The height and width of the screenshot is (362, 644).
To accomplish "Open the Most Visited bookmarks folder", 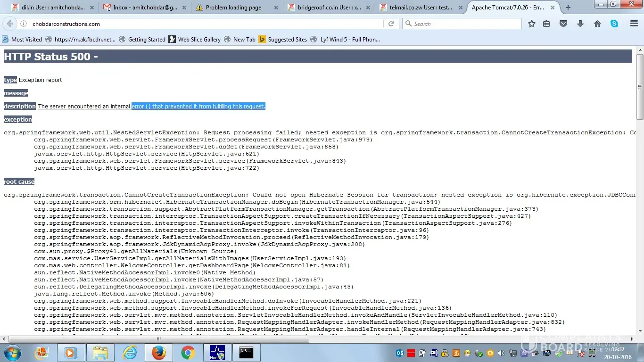I will coord(22,40).
